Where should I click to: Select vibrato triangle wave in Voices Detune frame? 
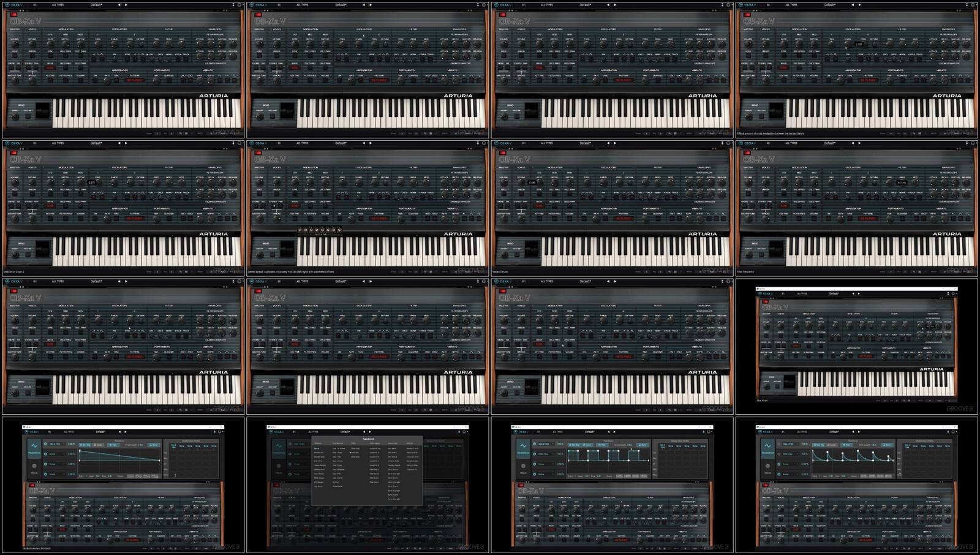tap(715, 219)
